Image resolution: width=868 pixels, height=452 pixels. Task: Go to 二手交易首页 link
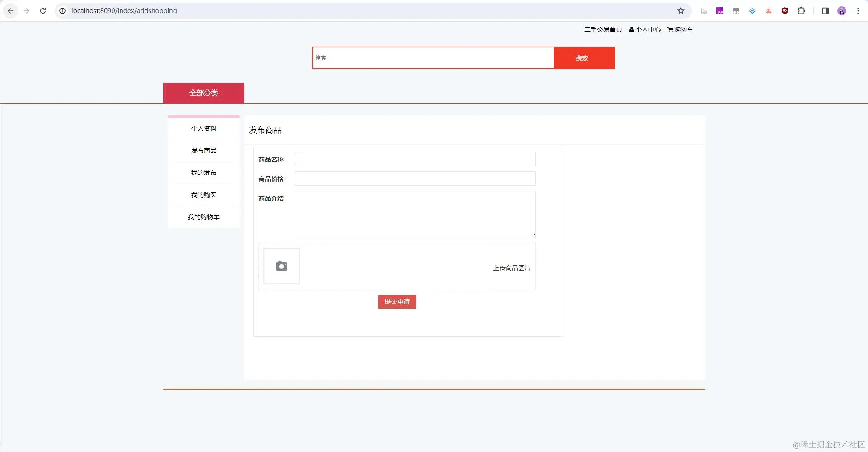tap(603, 29)
